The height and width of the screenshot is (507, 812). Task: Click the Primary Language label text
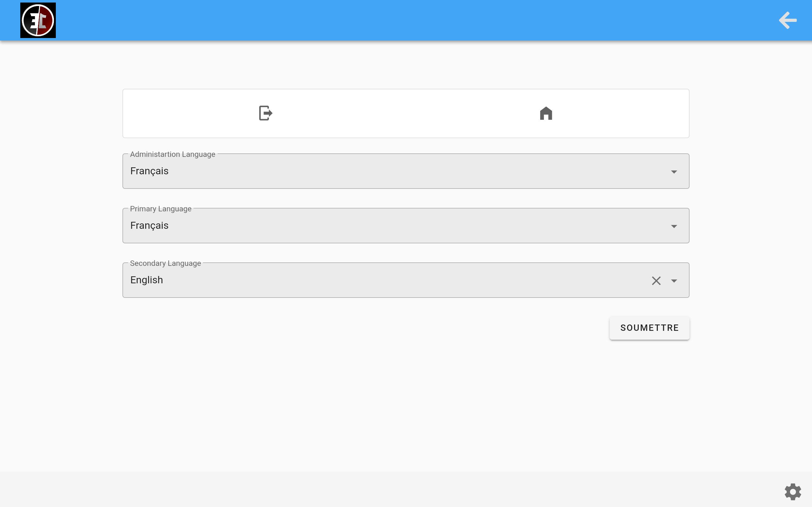[x=160, y=209]
